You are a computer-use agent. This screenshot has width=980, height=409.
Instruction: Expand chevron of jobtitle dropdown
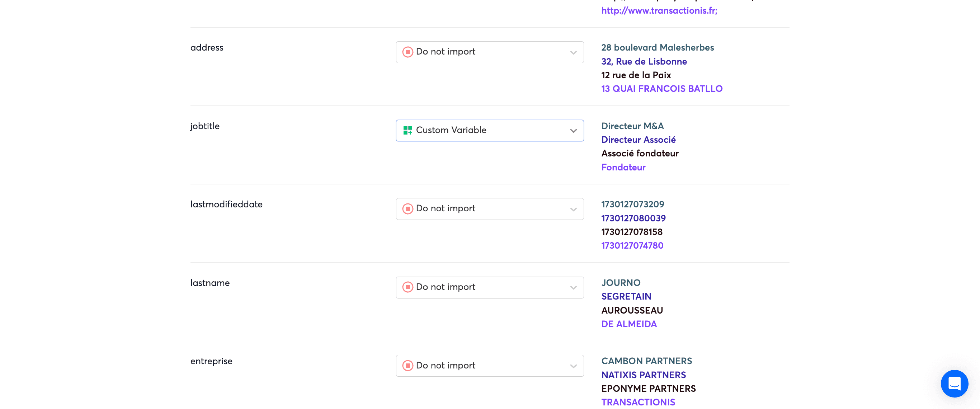pyautogui.click(x=573, y=131)
